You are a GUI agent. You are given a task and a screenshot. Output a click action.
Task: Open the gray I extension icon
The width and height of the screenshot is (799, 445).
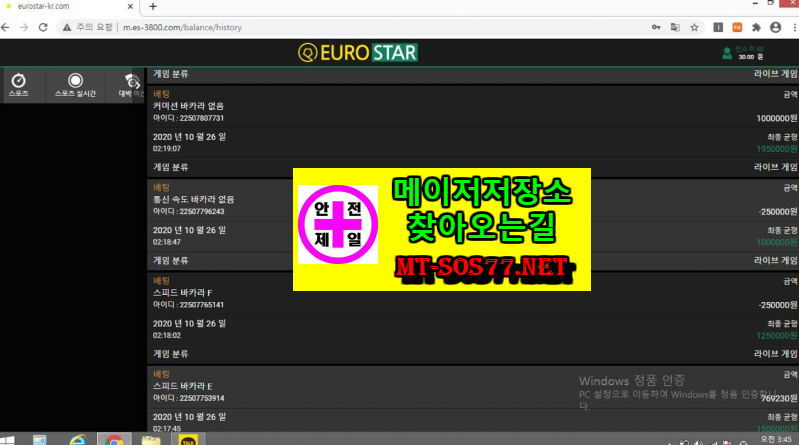pyautogui.click(x=718, y=28)
